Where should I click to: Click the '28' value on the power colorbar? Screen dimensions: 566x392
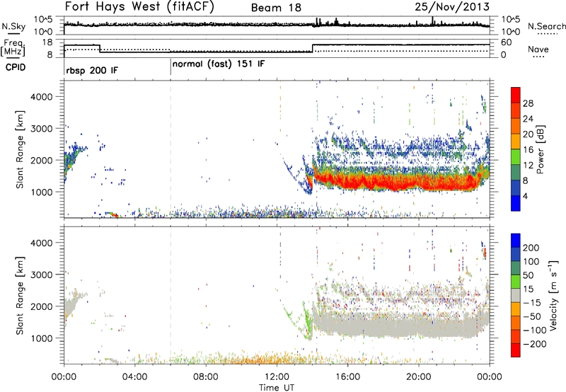click(x=528, y=103)
